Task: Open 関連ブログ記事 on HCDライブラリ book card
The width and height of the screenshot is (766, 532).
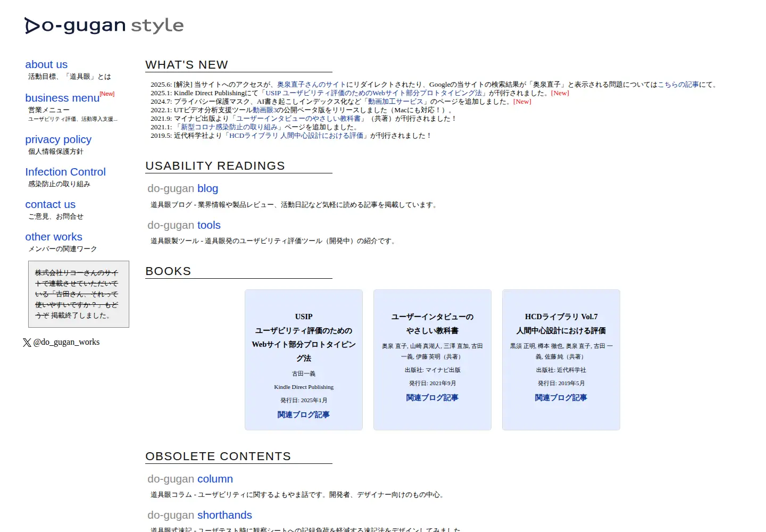Action: pos(561,397)
